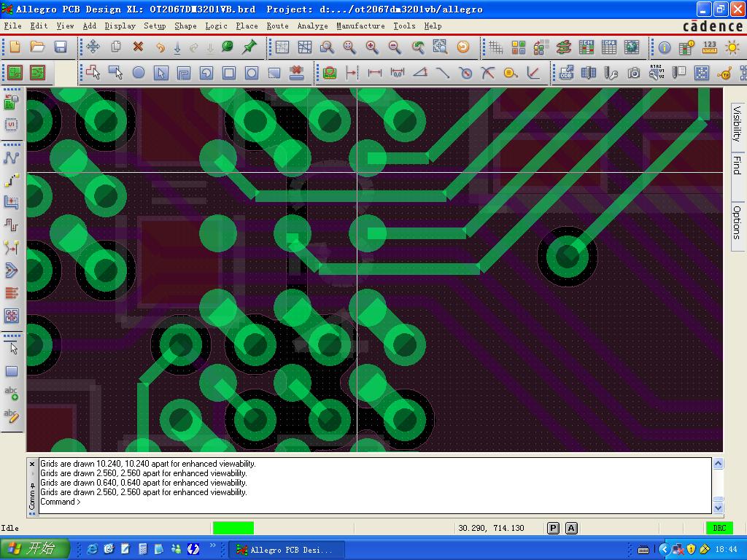This screenshot has height=560, width=747.
Task: Toggle the grid display icon
Action: pos(496,47)
